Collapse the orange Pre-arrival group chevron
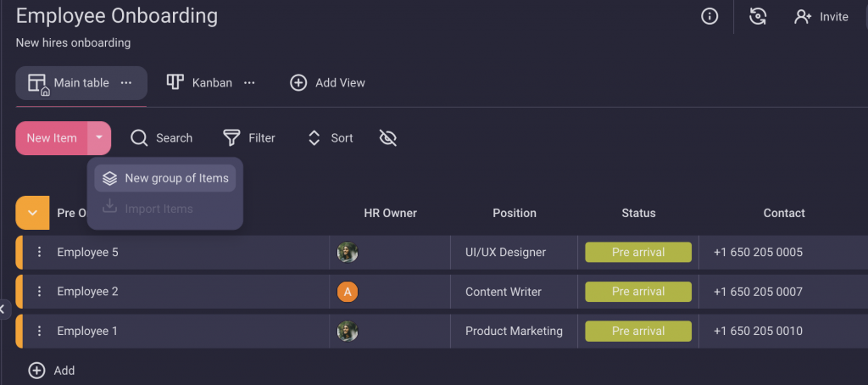The image size is (868, 385). (x=32, y=213)
